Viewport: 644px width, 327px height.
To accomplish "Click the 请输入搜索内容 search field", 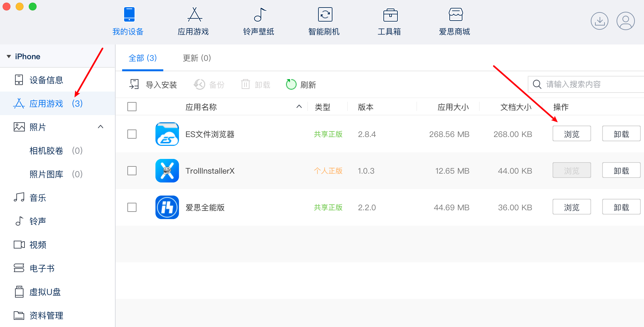I will [x=586, y=84].
